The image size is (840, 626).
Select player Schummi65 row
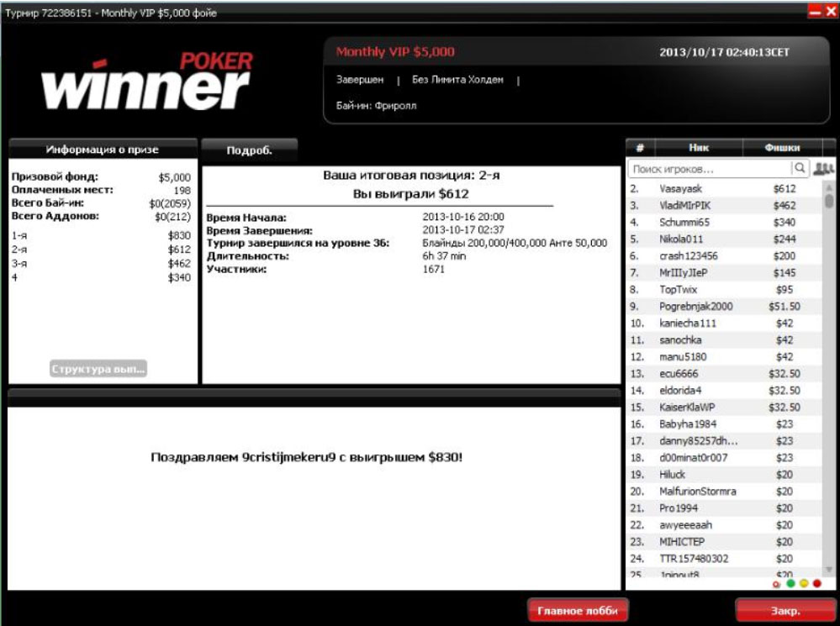[x=724, y=222]
